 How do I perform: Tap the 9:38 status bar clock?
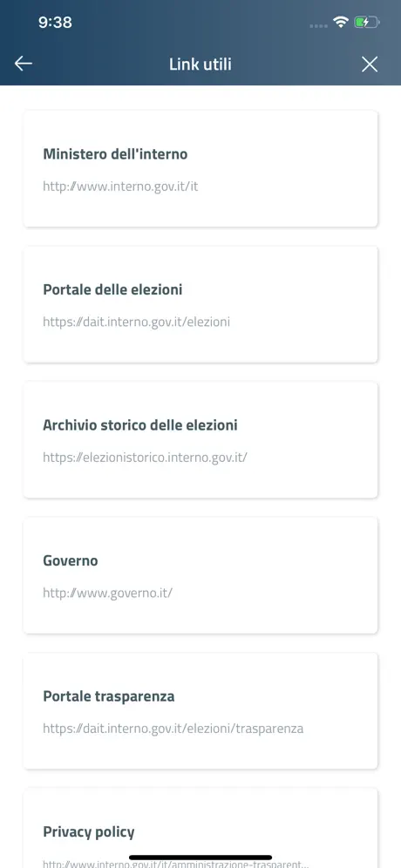point(55,22)
